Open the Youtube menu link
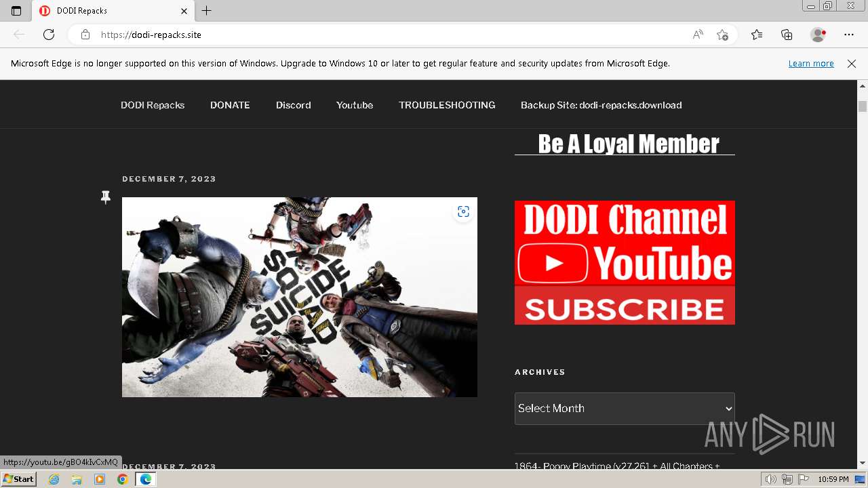This screenshot has width=868, height=488. coord(355,105)
